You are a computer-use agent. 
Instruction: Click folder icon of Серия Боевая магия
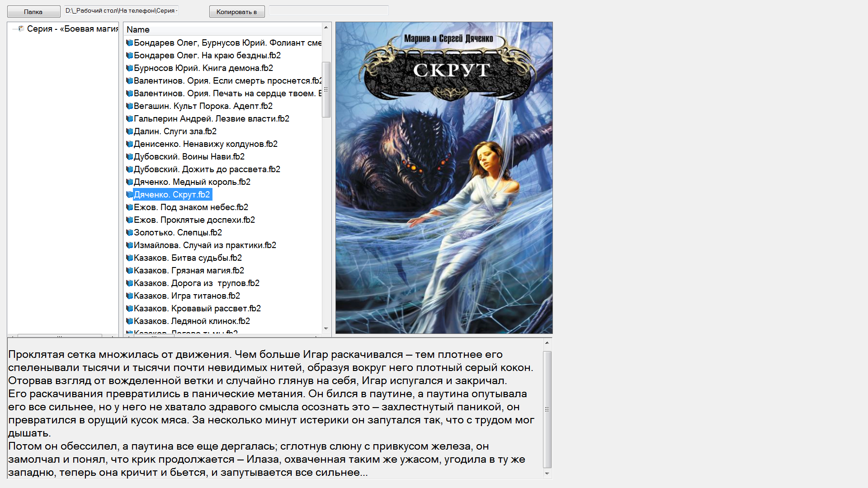(21, 29)
